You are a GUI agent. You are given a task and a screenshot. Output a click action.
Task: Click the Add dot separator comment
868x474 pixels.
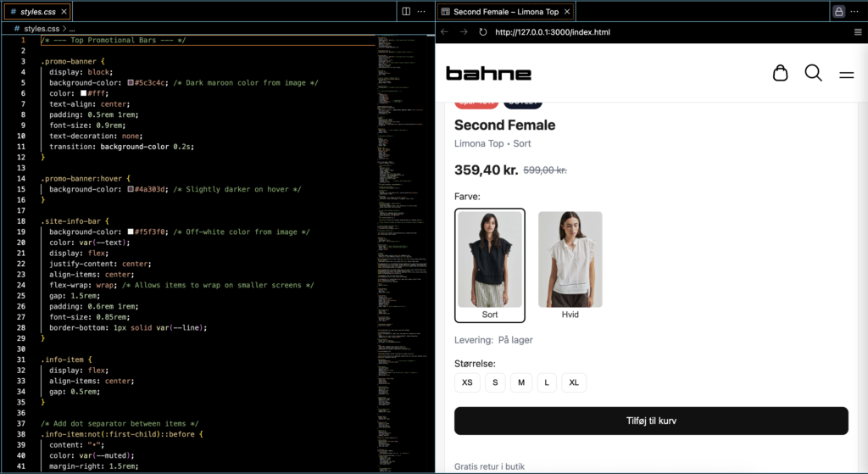[x=120, y=423]
